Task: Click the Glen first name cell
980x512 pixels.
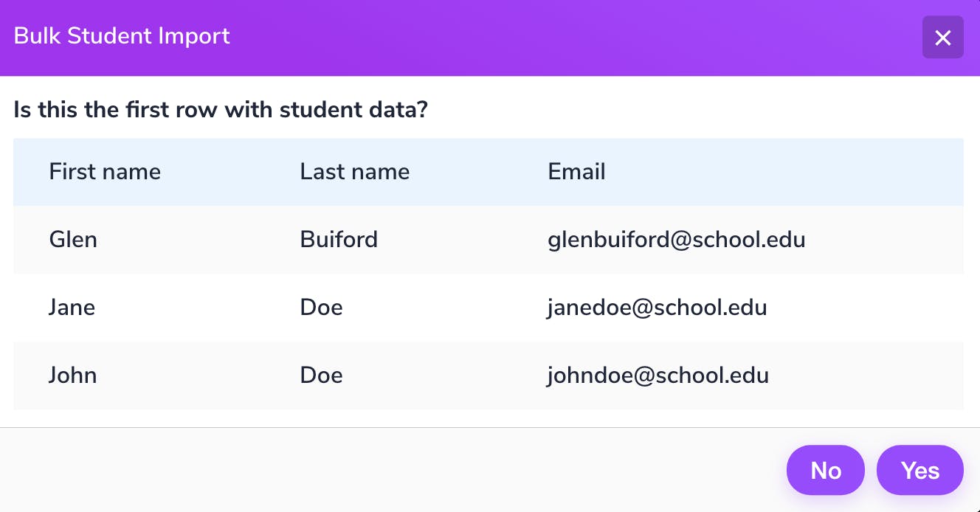Action: coord(73,240)
